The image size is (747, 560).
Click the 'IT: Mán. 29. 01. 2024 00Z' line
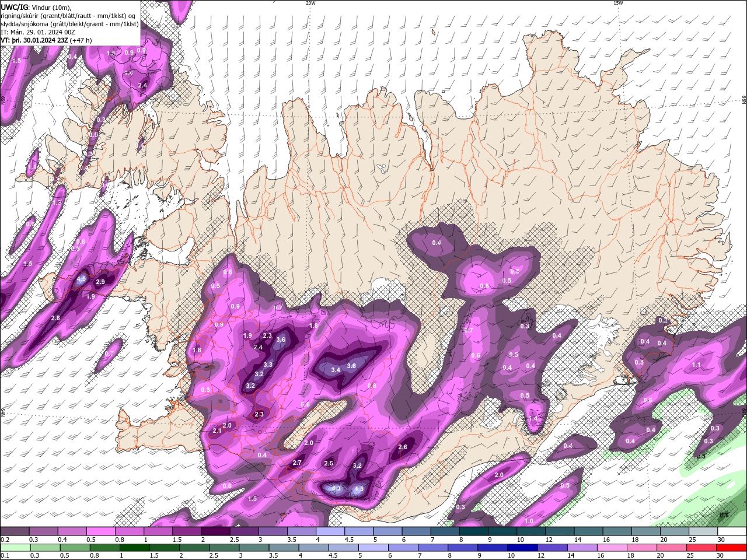38,32
